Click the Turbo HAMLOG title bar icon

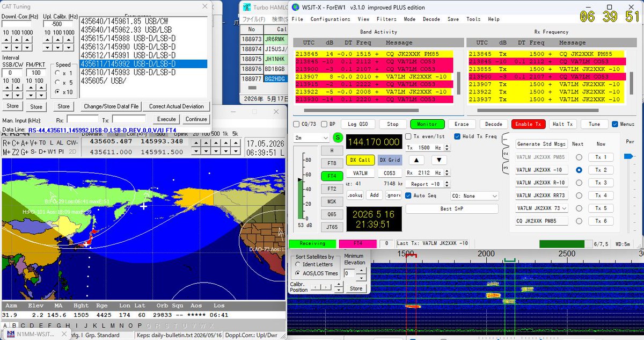pyautogui.click(x=247, y=8)
